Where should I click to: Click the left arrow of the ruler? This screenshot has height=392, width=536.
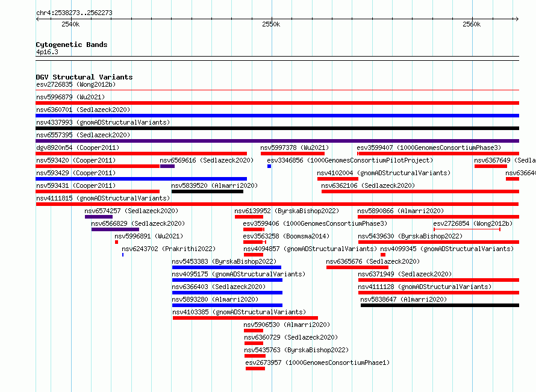tap(37, 19)
